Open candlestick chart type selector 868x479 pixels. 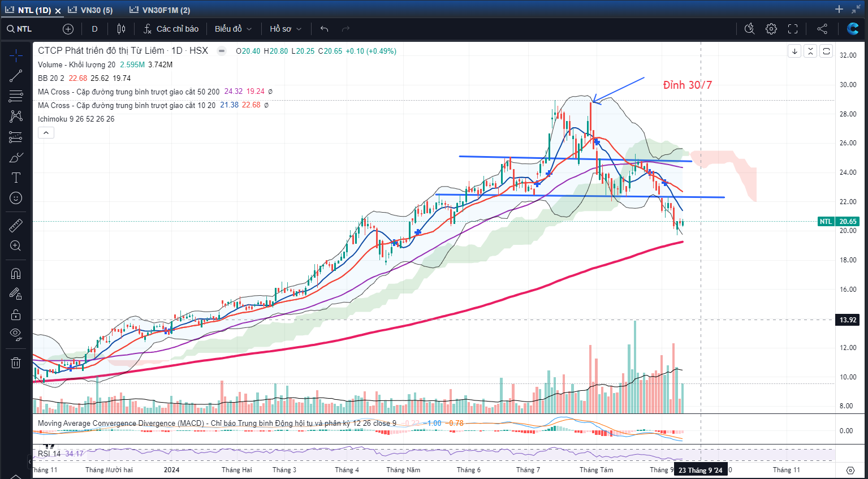(121, 29)
